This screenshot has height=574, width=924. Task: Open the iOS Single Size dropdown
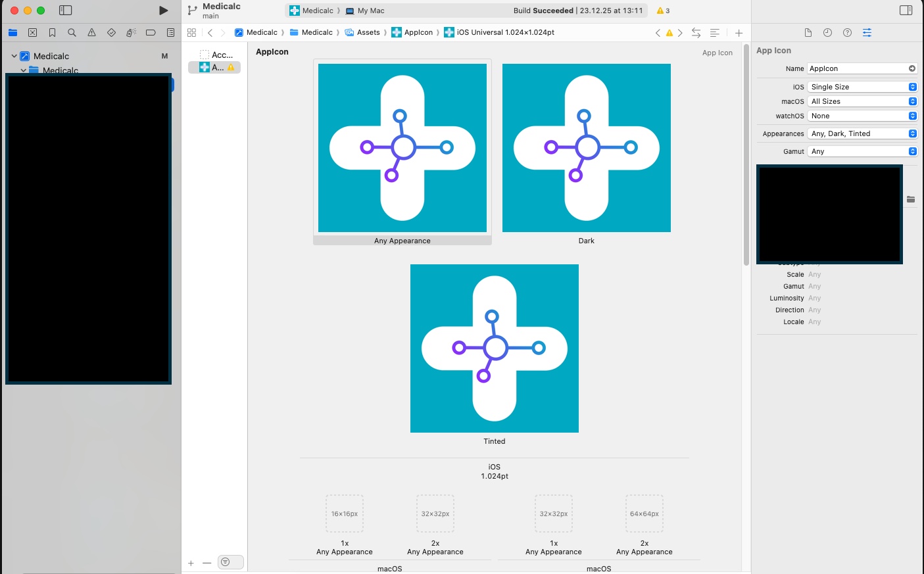pyautogui.click(x=862, y=87)
